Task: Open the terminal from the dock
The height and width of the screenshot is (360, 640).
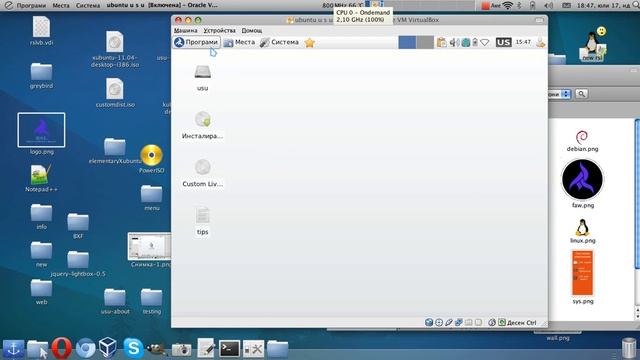Action: point(229,349)
